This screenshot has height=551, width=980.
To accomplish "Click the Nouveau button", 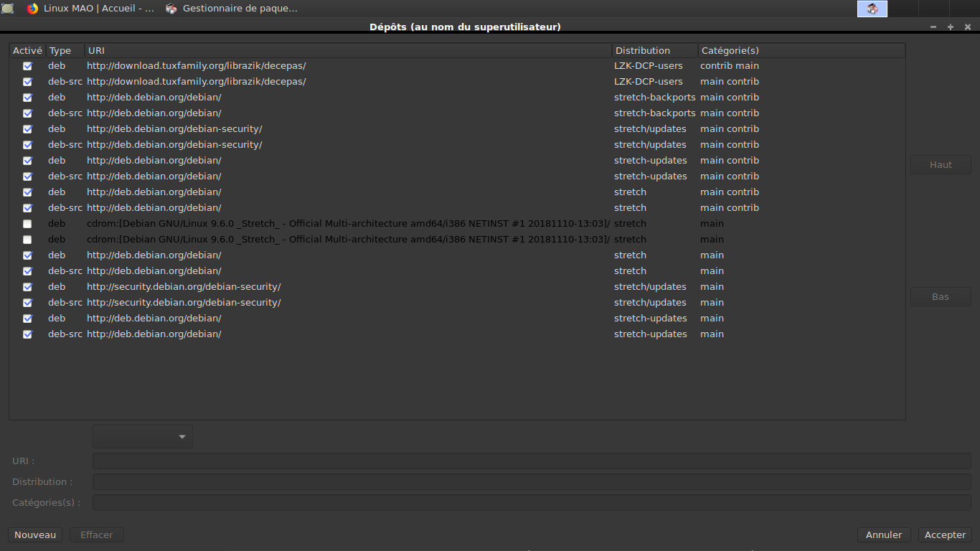I will [35, 534].
